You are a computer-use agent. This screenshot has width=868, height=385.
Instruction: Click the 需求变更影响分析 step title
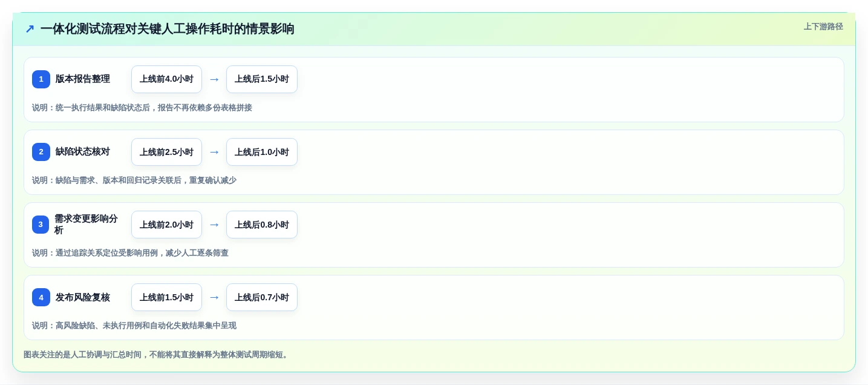pos(86,225)
